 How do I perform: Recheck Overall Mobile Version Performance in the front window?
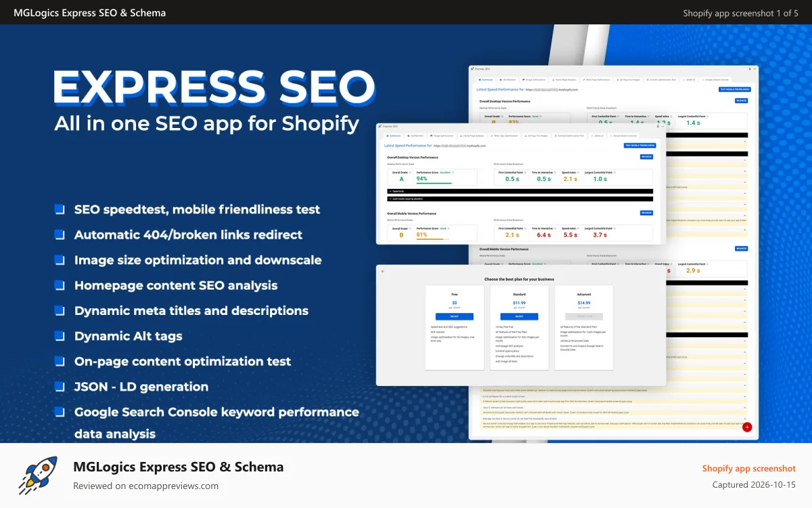[647, 213]
